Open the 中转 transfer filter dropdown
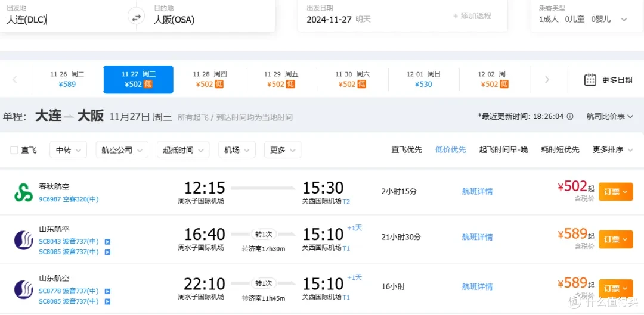The image size is (644, 315). coord(68,149)
